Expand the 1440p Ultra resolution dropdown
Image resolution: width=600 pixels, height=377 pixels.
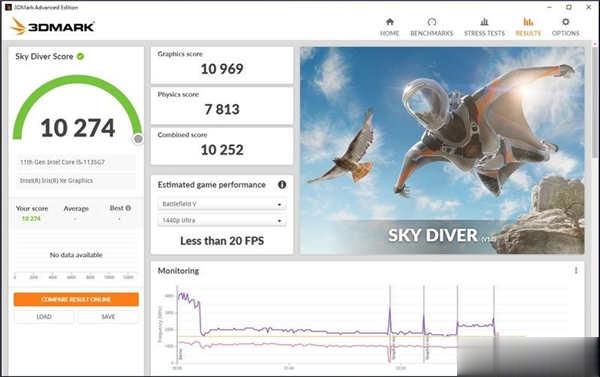click(222, 220)
